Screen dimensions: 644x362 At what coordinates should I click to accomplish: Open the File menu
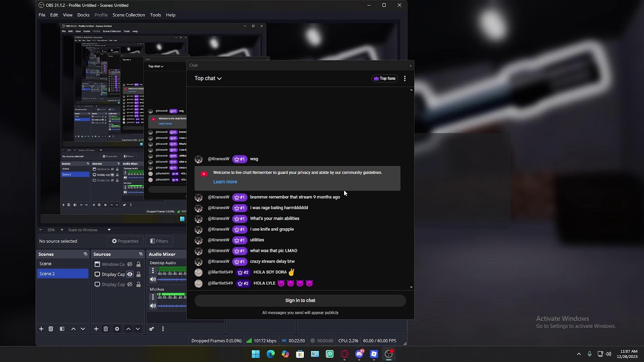(42, 15)
